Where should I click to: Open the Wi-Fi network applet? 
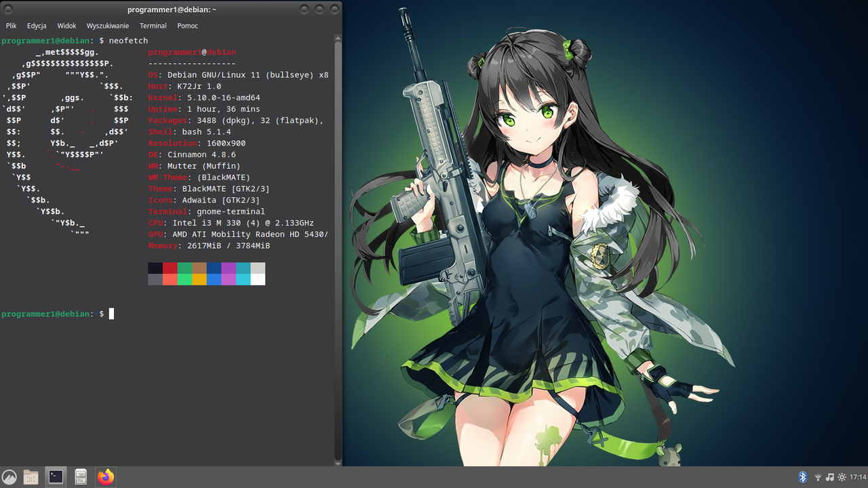(x=818, y=477)
